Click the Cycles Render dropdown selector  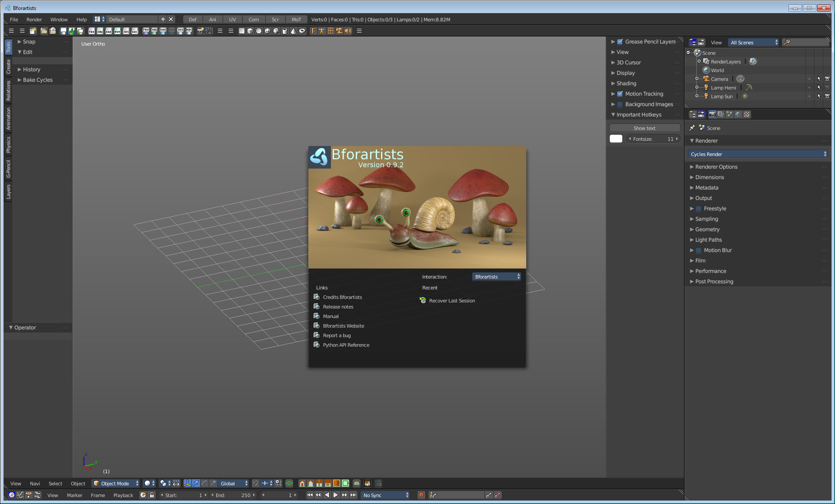758,154
